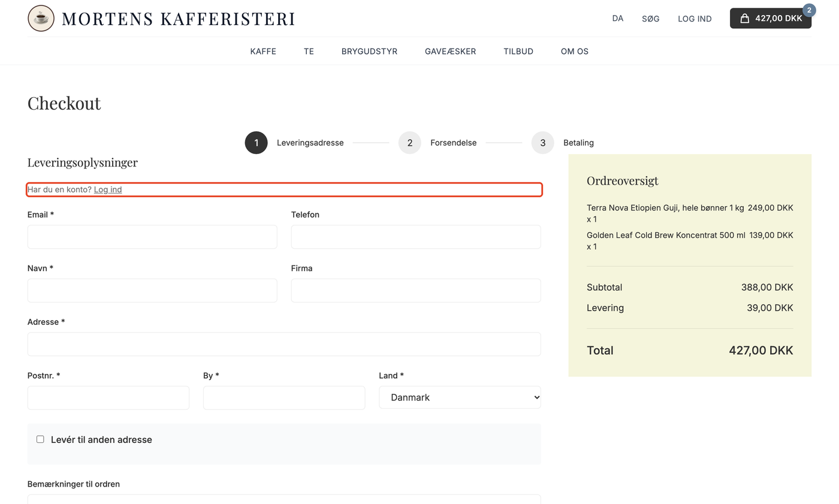
Task: Click into the Firma field
Action: click(x=416, y=291)
